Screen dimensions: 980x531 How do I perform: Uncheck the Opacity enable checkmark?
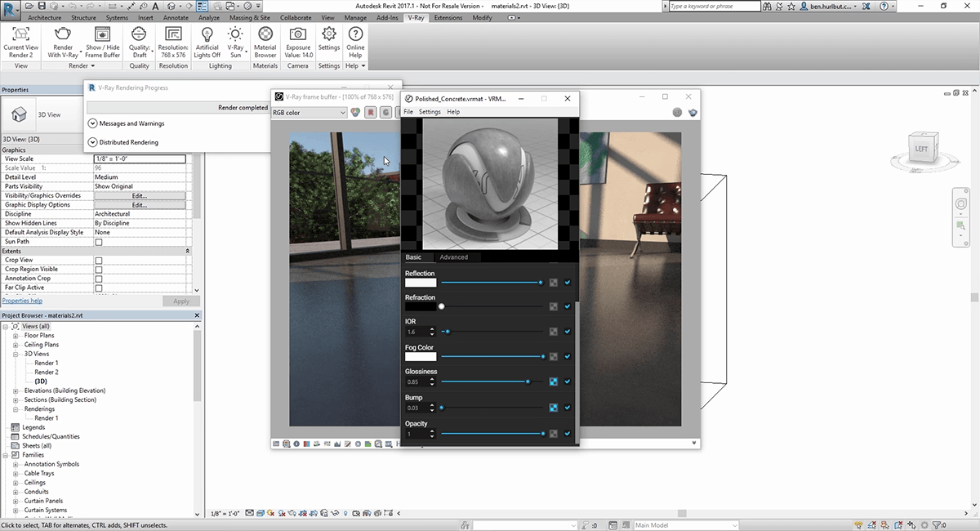568,434
